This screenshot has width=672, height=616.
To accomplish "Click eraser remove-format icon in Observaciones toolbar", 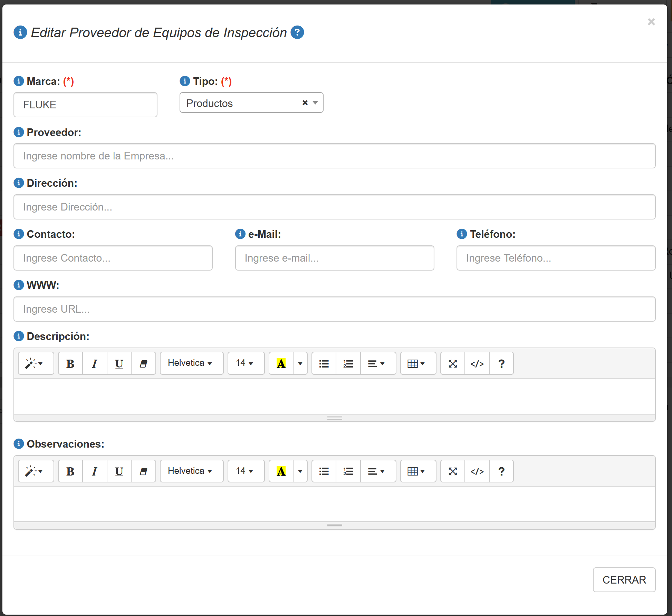I will (143, 471).
